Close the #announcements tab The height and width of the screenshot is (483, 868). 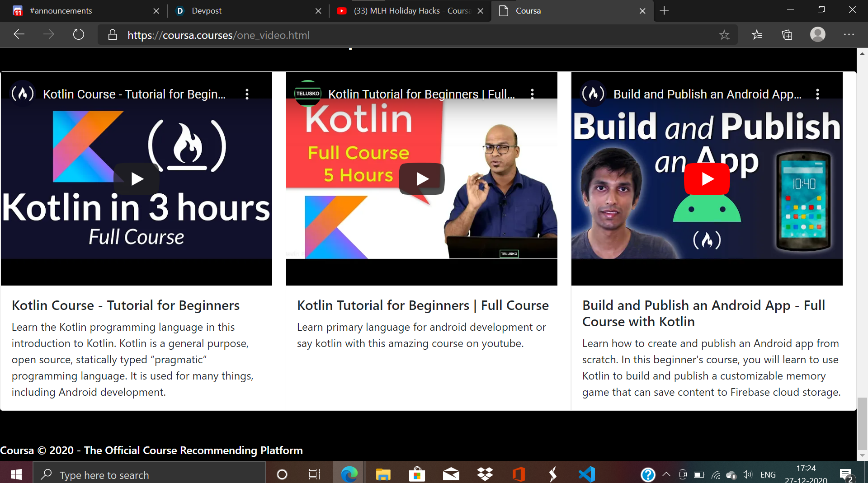point(156,11)
